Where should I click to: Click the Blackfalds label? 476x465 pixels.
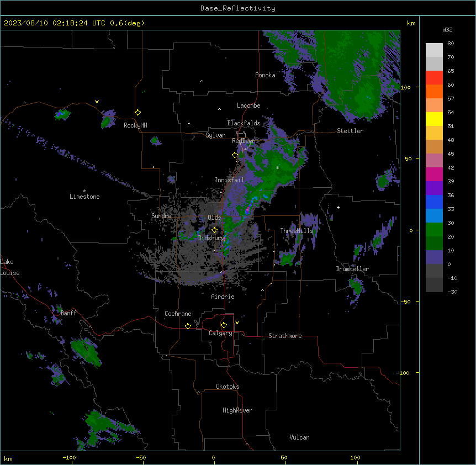pos(244,123)
